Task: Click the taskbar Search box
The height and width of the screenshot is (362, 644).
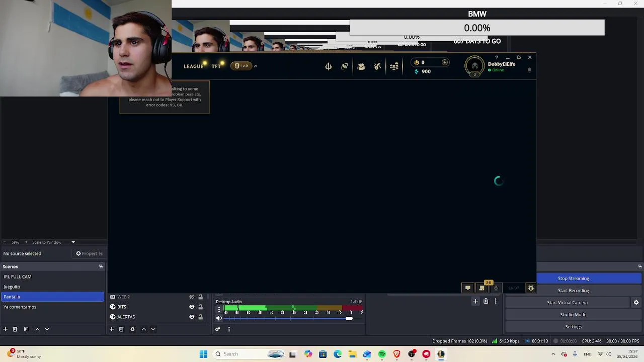Action: pyautogui.click(x=250, y=354)
